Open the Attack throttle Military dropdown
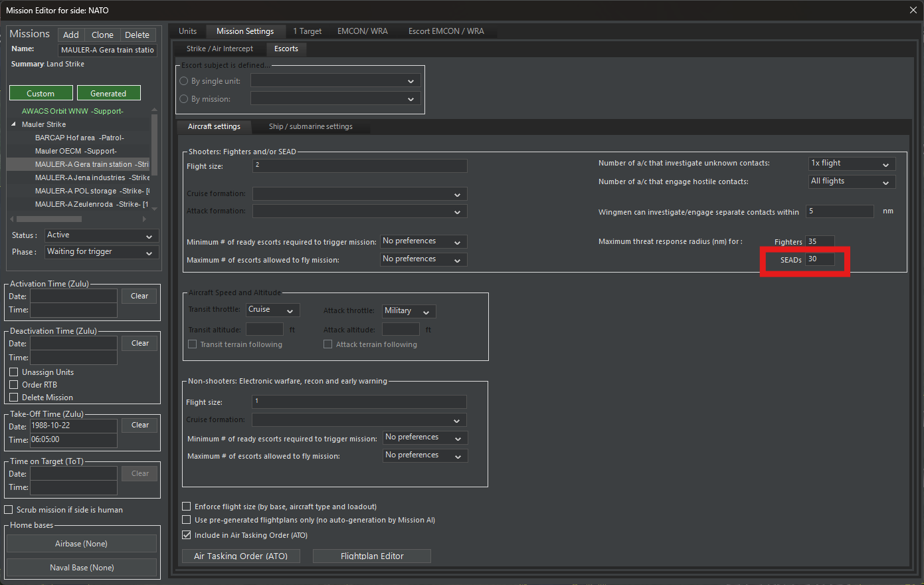The width and height of the screenshot is (924, 585). click(x=409, y=311)
